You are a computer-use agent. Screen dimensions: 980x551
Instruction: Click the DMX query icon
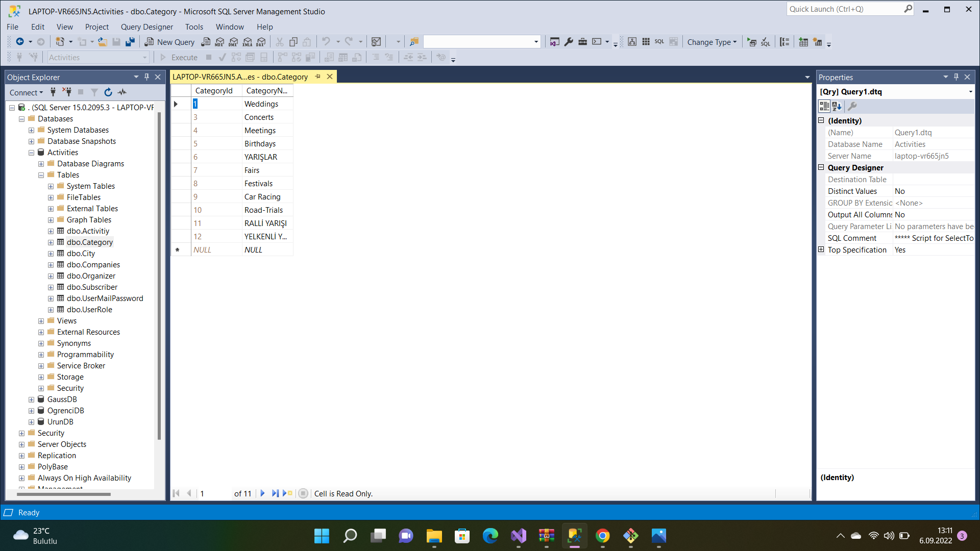pyautogui.click(x=233, y=42)
